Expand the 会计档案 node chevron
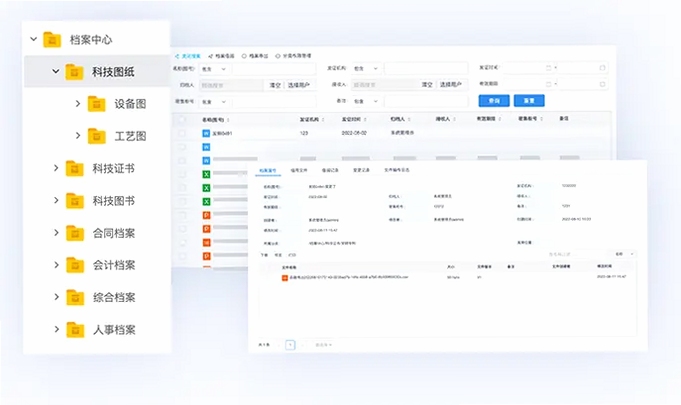This screenshot has height=405, width=681. [x=56, y=264]
